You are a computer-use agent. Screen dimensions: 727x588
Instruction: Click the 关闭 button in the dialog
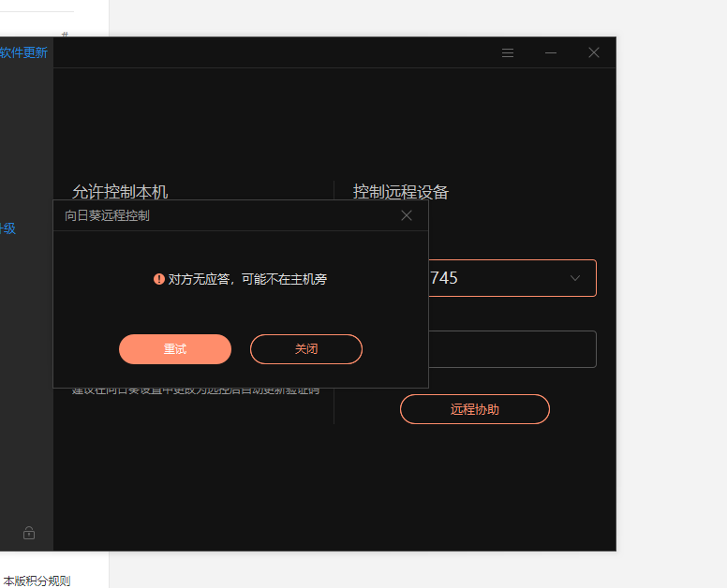point(306,349)
